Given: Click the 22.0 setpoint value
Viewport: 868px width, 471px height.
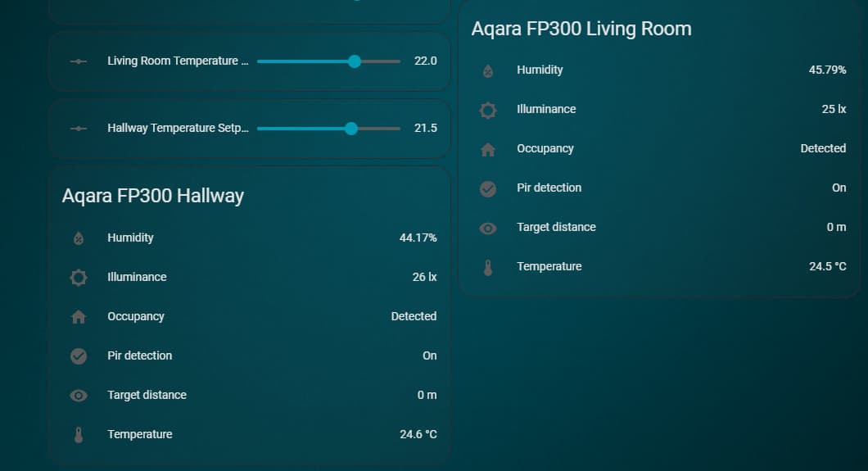Looking at the screenshot, I should click(x=425, y=61).
